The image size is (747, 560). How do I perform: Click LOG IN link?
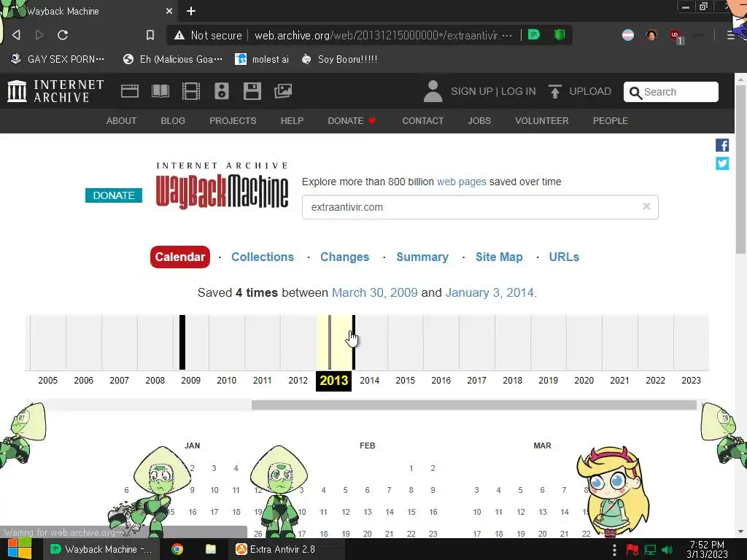519,91
